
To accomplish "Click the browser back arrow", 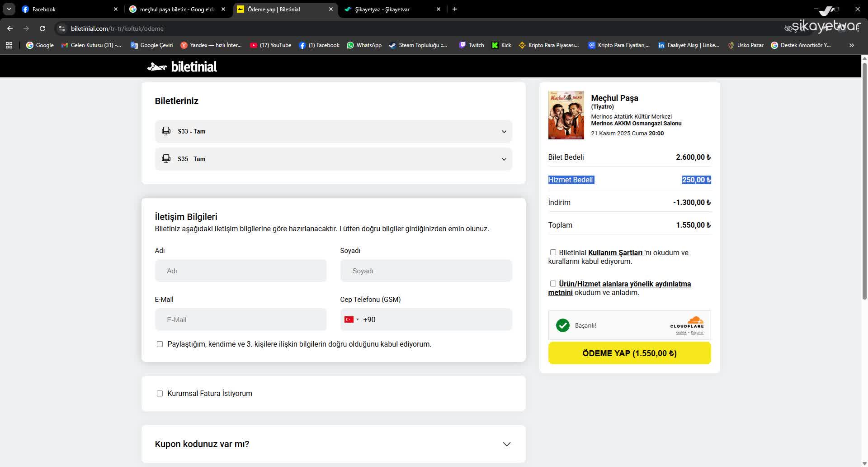I will [10, 29].
